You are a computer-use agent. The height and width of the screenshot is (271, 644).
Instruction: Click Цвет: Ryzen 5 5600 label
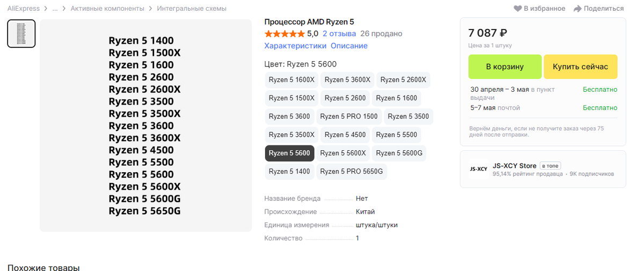(301, 64)
